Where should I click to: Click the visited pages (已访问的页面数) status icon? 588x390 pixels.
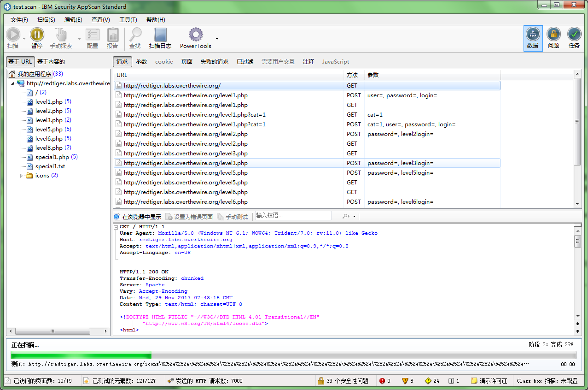(8, 381)
